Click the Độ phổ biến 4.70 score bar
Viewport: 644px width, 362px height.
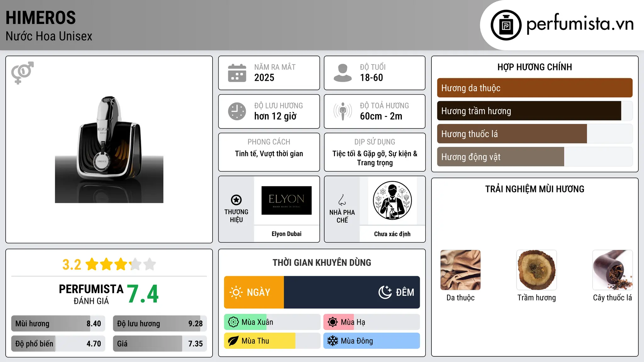tap(58, 343)
